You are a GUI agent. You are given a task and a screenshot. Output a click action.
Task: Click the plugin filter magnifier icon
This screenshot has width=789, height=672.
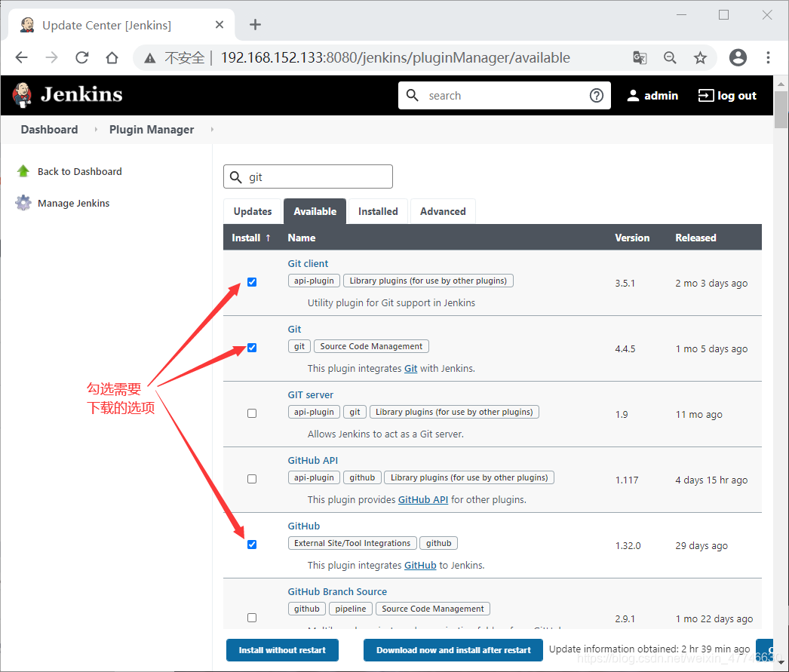tap(235, 177)
